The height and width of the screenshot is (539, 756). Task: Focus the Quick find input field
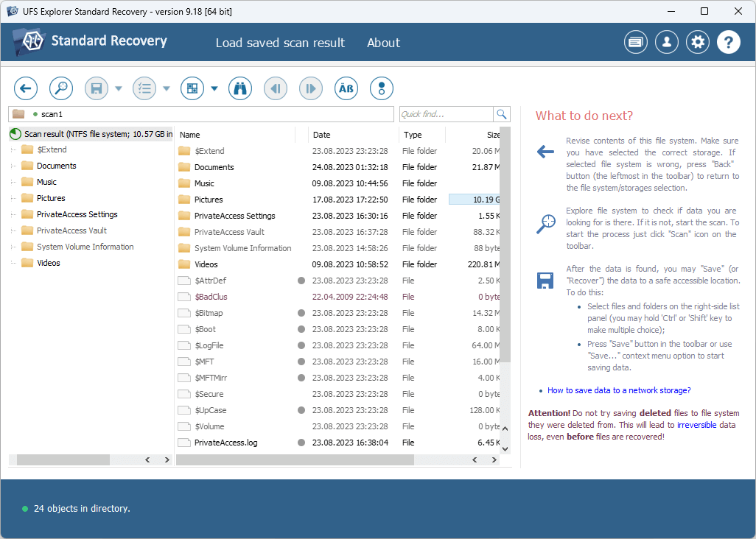tap(446, 114)
